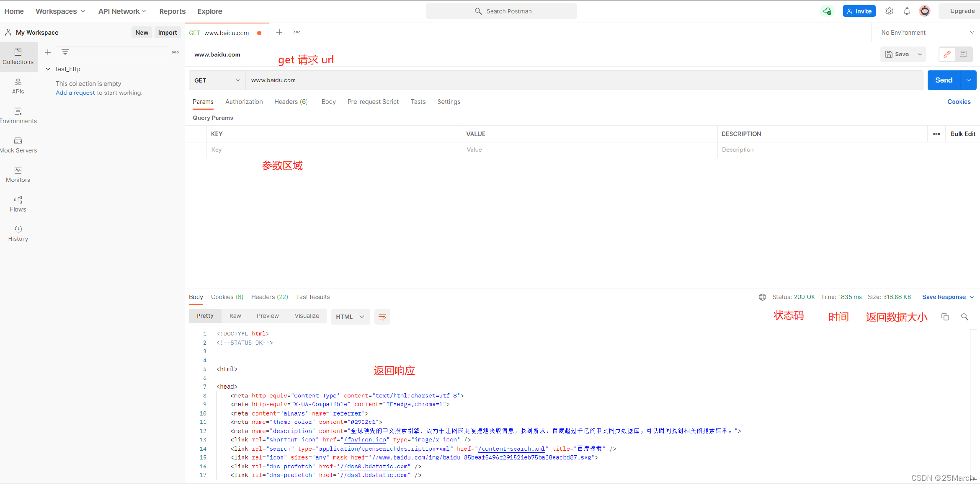The width and height of the screenshot is (980, 485).
Task: Open the GET method dropdown
Action: pos(217,80)
